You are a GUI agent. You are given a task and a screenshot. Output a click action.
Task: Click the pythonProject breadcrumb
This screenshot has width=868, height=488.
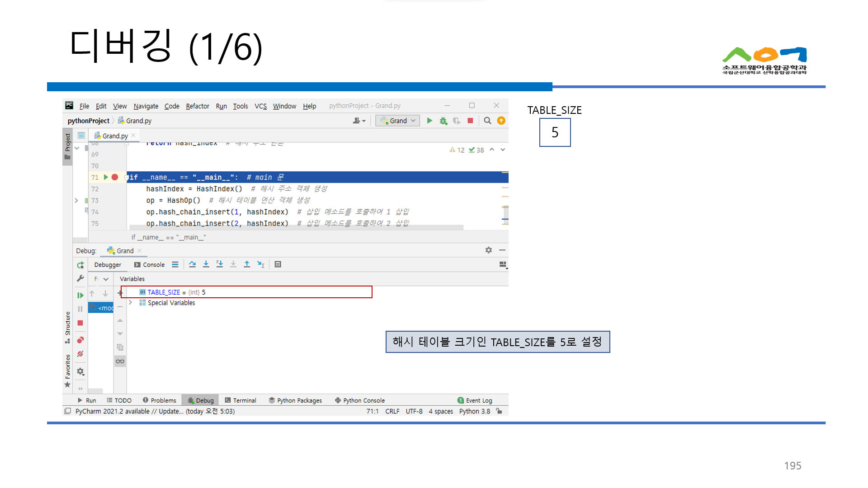point(88,121)
